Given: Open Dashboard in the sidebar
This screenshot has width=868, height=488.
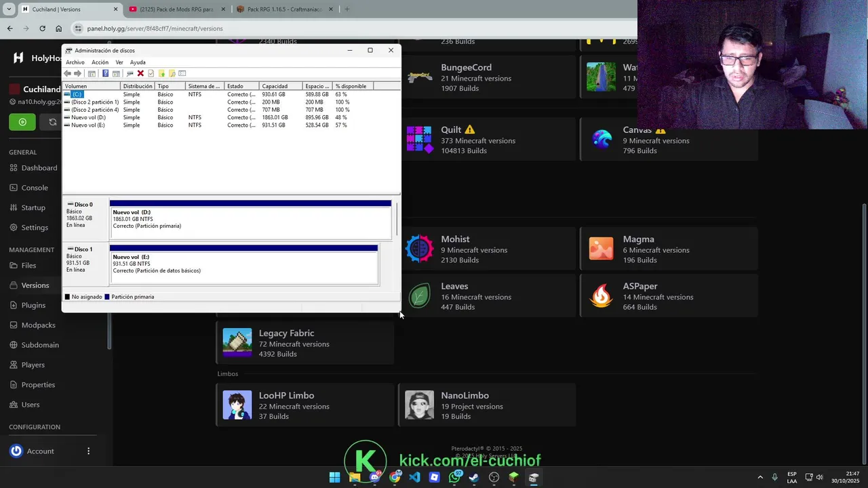Looking at the screenshot, I should (39, 168).
